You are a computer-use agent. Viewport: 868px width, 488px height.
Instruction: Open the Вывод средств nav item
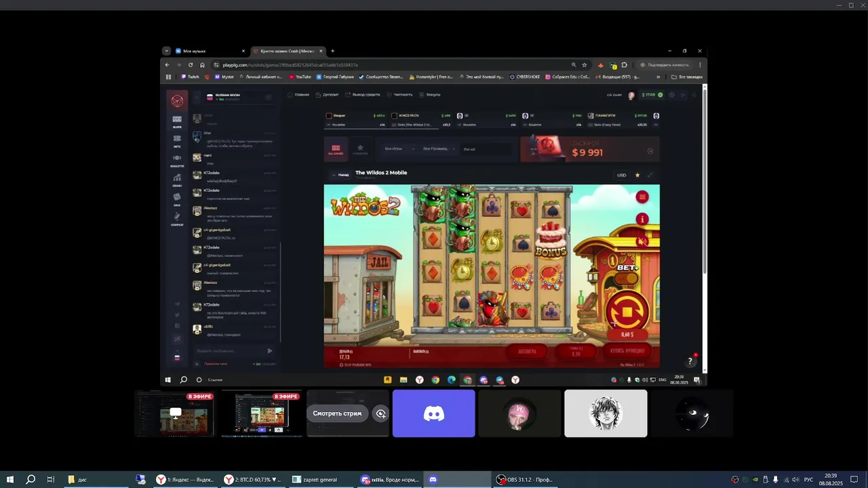362,95
